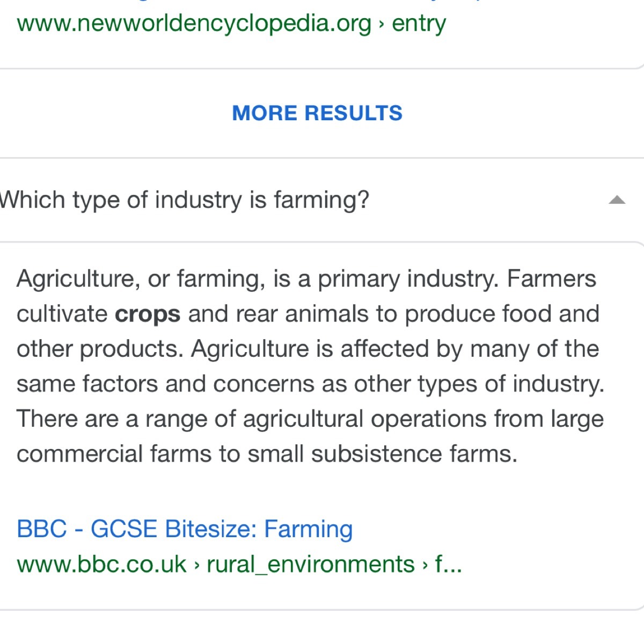Screen dimensions: 644x644
Task: Select the "rural_environments" breadcrumb segment
Action: pos(310,565)
